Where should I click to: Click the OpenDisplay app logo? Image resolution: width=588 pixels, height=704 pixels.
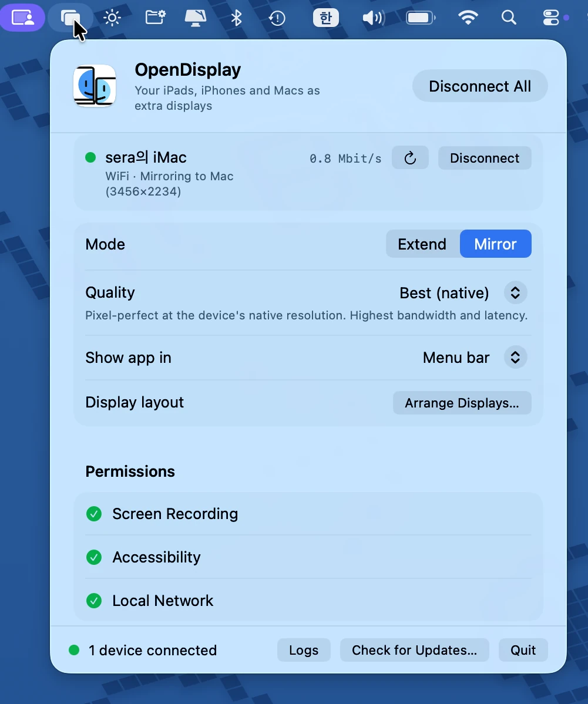coord(95,86)
